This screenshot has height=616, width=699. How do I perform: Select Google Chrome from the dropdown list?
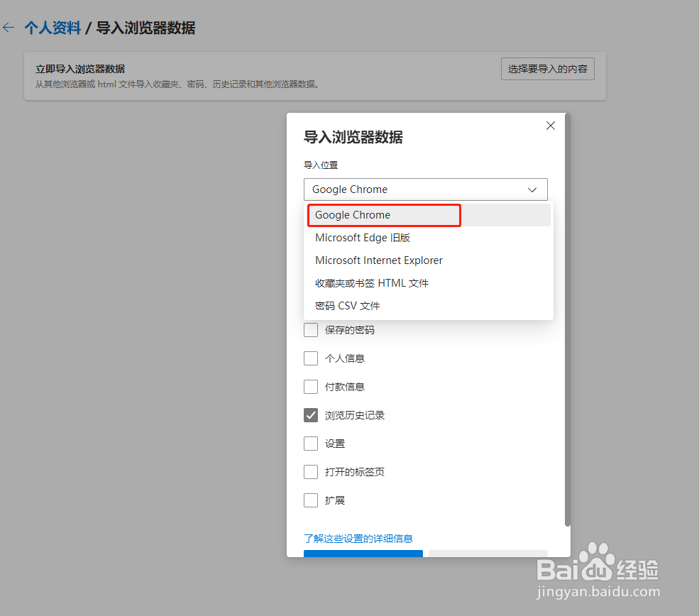[x=428, y=215]
